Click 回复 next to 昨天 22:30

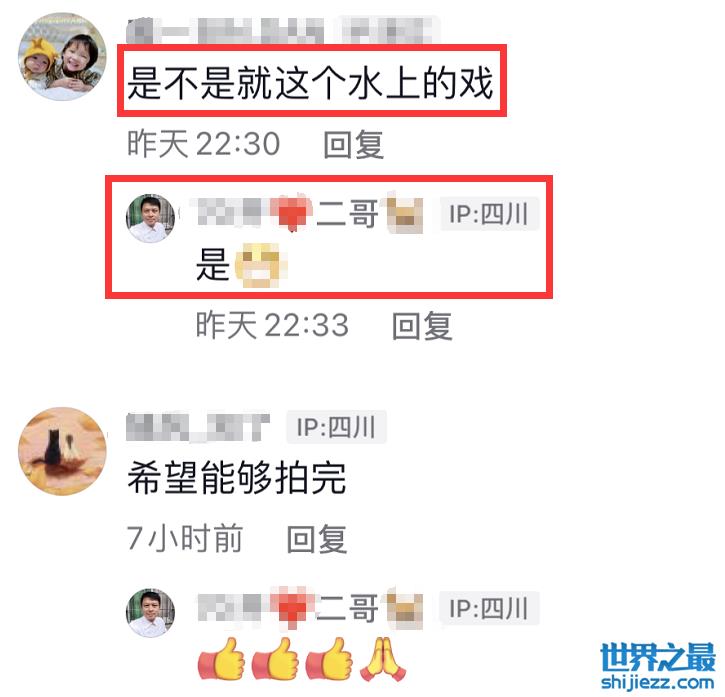[x=353, y=144]
